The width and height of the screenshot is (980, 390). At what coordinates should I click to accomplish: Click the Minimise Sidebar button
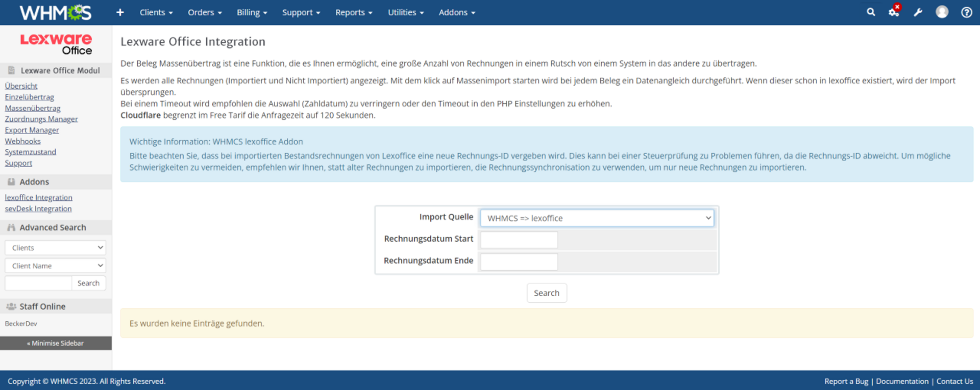(56, 343)
